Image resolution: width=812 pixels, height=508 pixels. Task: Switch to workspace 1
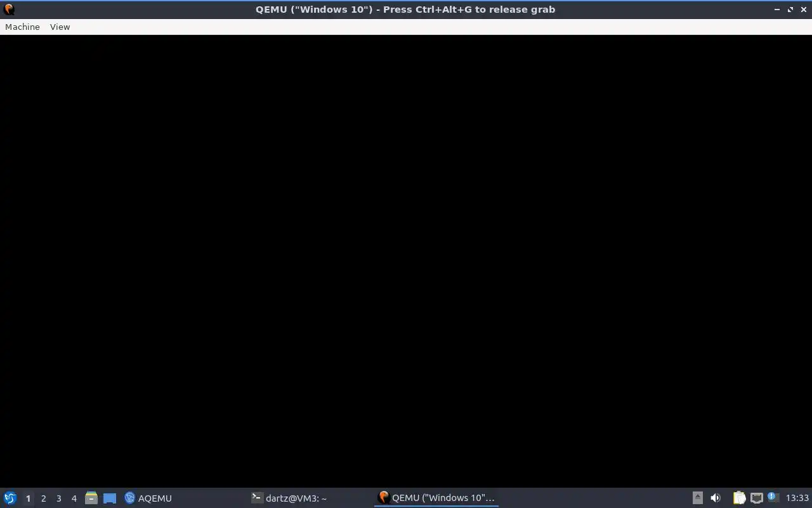pos(28,498)
